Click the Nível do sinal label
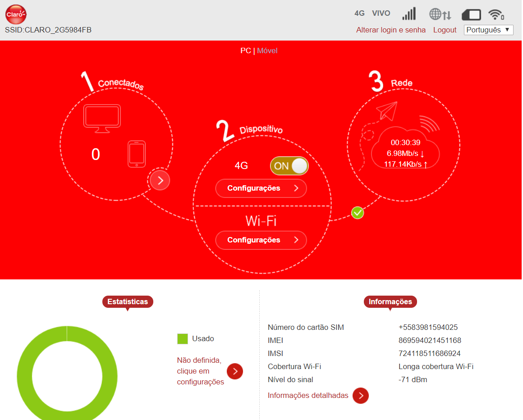 pos(290,379)
